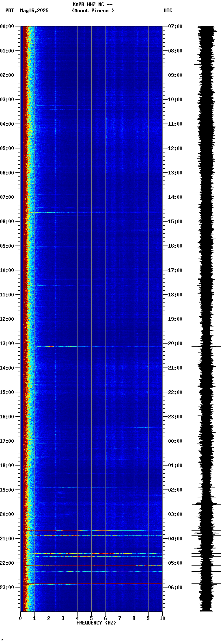Click the UTC time label '06:00'
This screenshot has width=224, height=644.
175,587
